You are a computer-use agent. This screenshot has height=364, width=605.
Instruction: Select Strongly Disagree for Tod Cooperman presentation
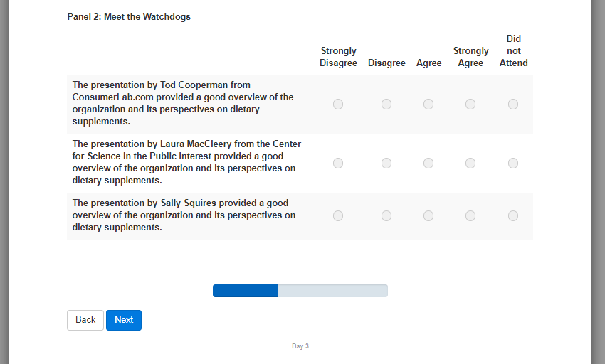click(x=338, y=104)
